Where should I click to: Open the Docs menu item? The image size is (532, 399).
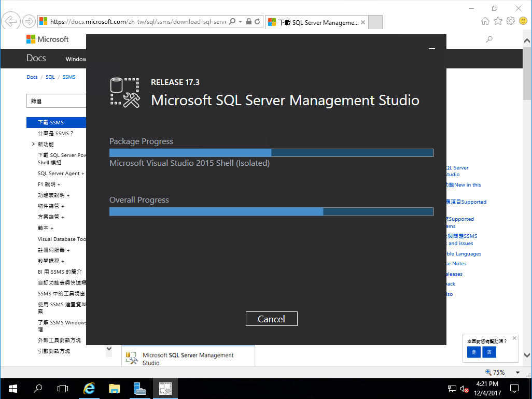pos(36,58)
